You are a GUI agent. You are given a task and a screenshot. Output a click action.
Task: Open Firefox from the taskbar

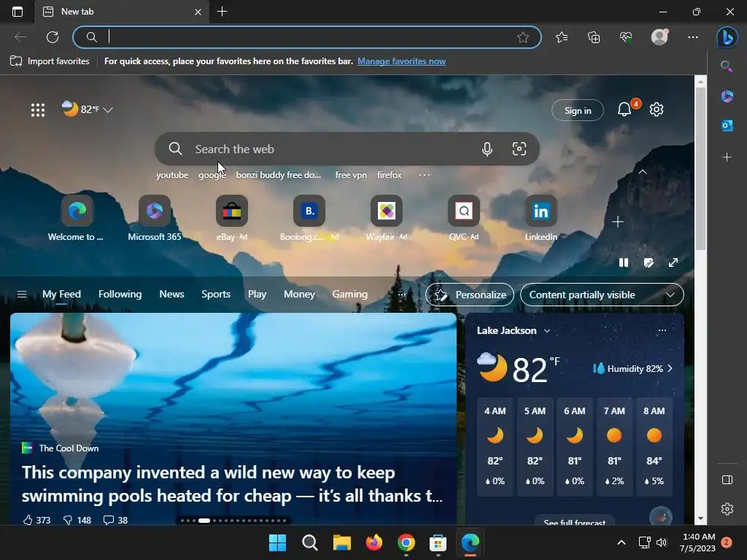coord(374,542)
